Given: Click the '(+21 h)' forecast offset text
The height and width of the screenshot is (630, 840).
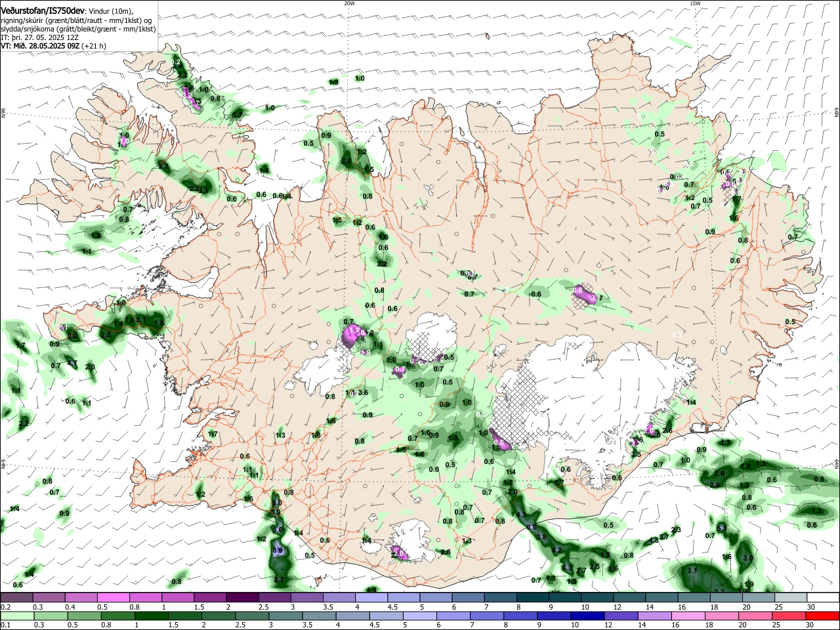Looking at the screenshot, I should 94,46.
